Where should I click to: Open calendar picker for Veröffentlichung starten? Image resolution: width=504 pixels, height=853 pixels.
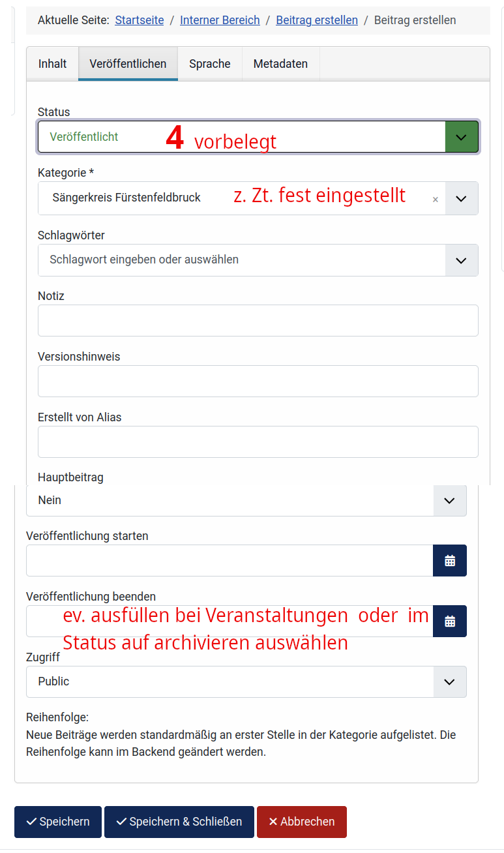pyautogui.click(x=449, y=560)
